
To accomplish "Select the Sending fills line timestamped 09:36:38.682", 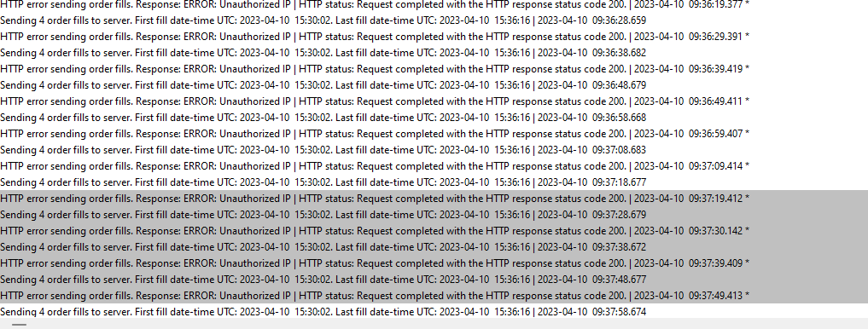I will (x=434, y=53).
